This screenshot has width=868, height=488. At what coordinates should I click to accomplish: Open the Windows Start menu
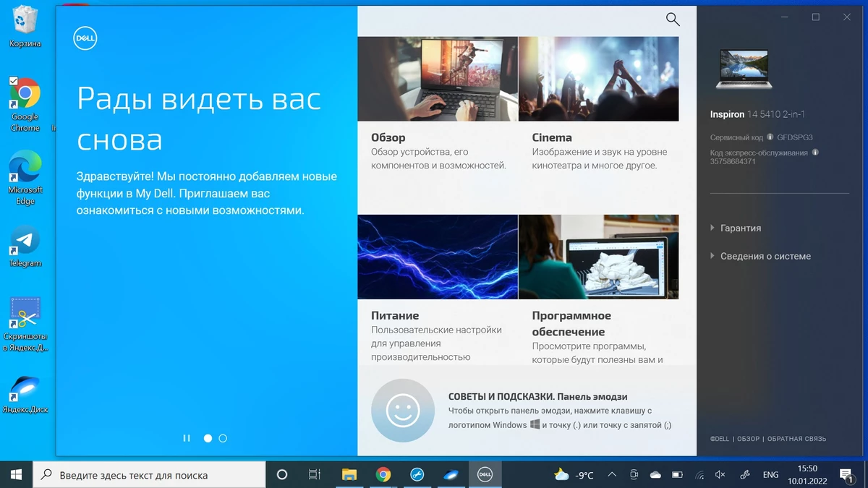point(16,475)
